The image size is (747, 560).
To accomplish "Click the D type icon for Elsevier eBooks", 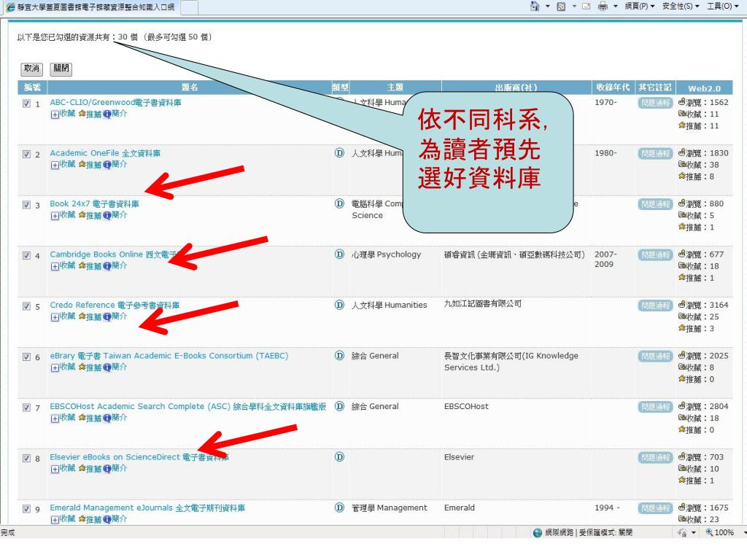I will pyautogui.click(x=339, y=457).
